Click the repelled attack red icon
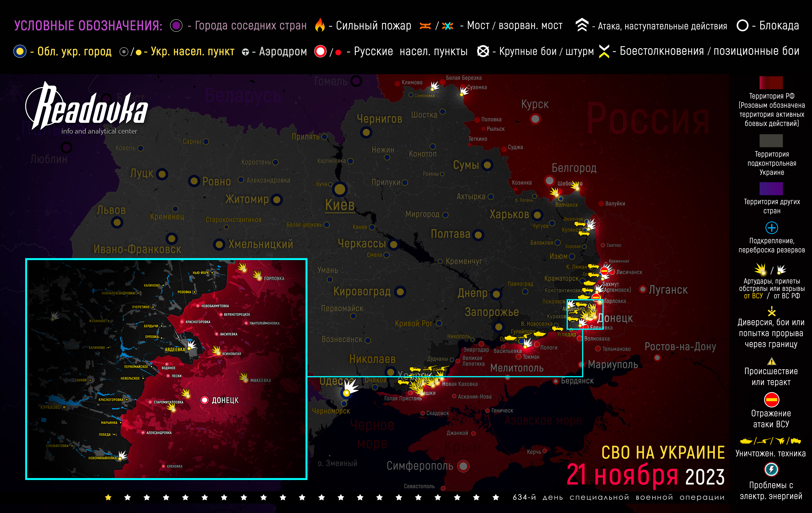 tap(772, 400)
